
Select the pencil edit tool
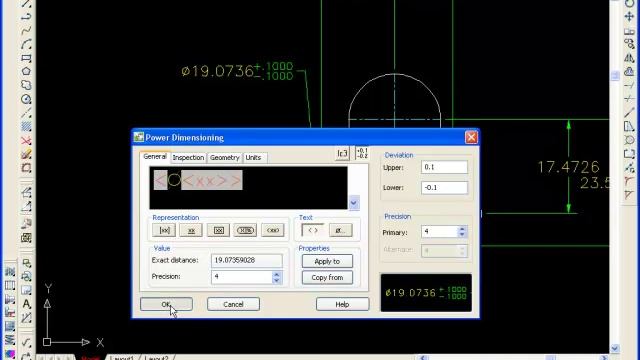click(26, 155)
